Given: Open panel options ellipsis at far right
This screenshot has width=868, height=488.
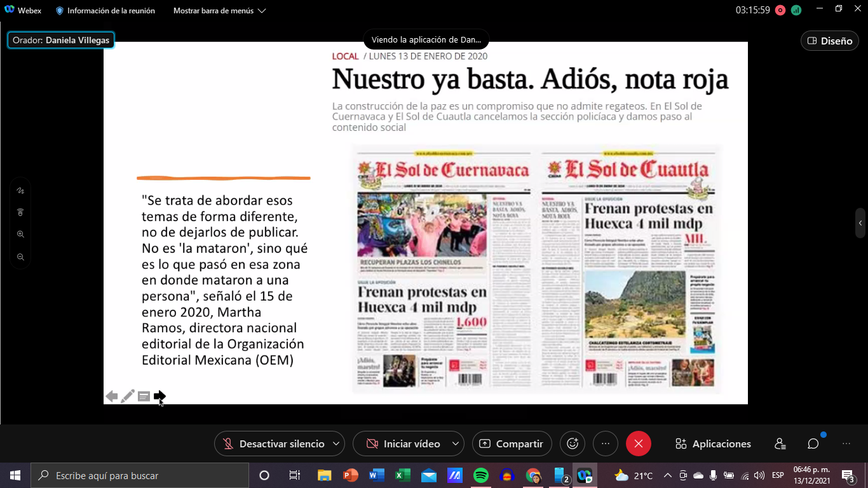Looking at the screenshot, I should (846, 444).
